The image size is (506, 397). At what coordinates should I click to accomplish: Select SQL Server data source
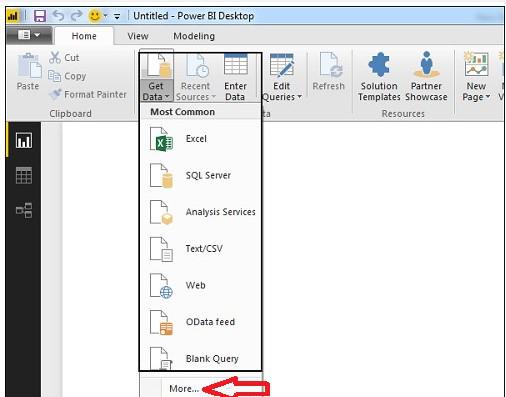coord(200,175)
